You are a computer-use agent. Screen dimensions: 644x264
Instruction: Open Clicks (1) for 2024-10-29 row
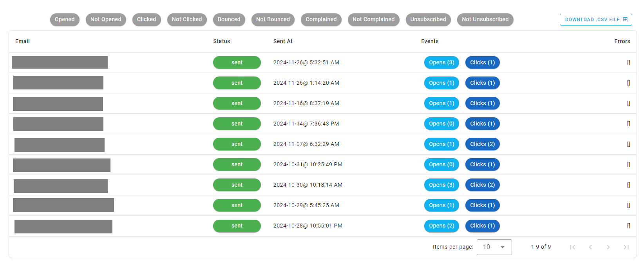tap(483, 205)
